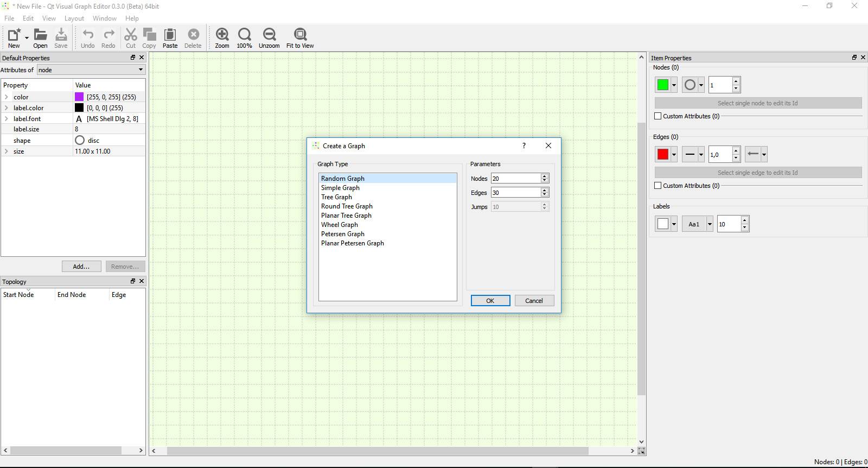
Task: Open the Attributes of node dropdown
Action: 91,70
